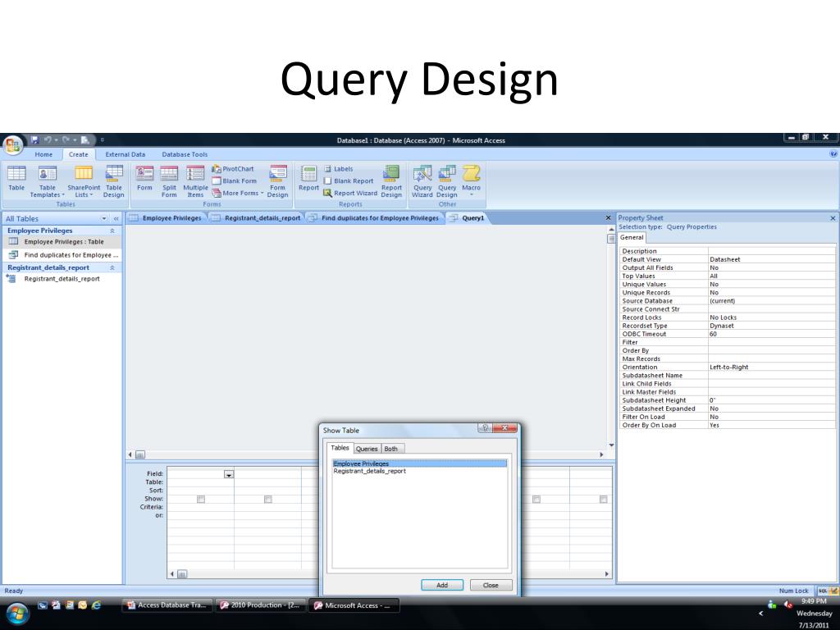Switch to Queries tab in Show Table

367,449
